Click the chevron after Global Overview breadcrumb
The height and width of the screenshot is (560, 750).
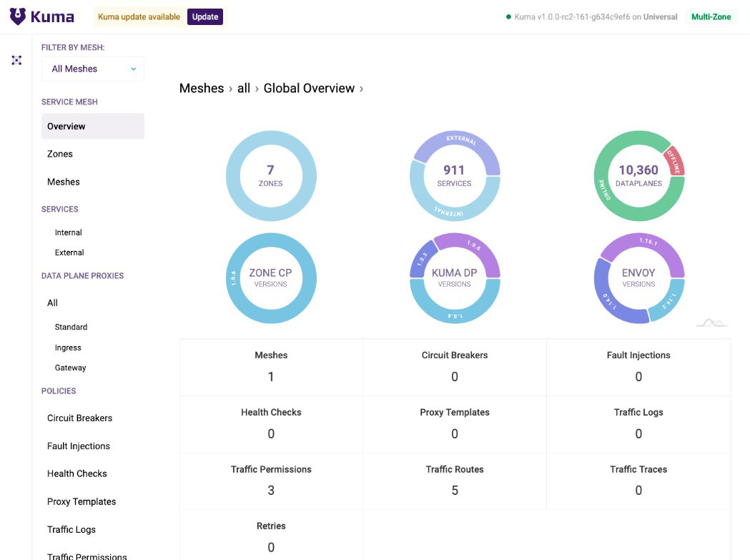click(361, 89)
